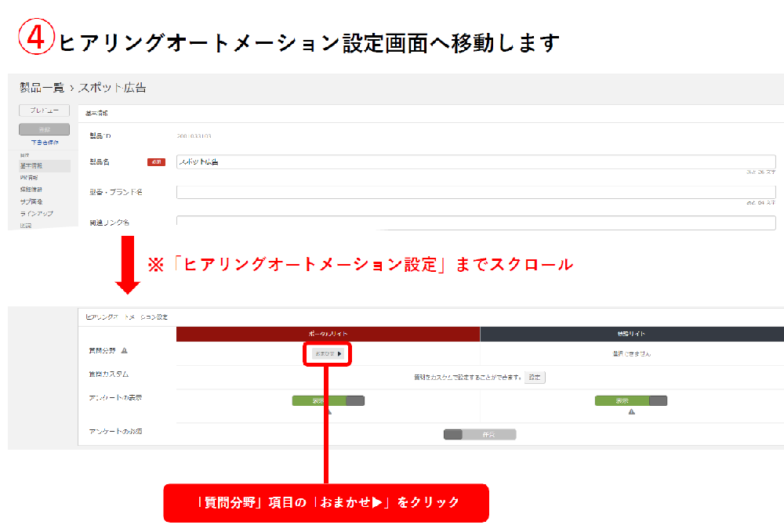
Task: Click the 下書き保存 link
Action: pyautogui.click(x=44, y=143)
